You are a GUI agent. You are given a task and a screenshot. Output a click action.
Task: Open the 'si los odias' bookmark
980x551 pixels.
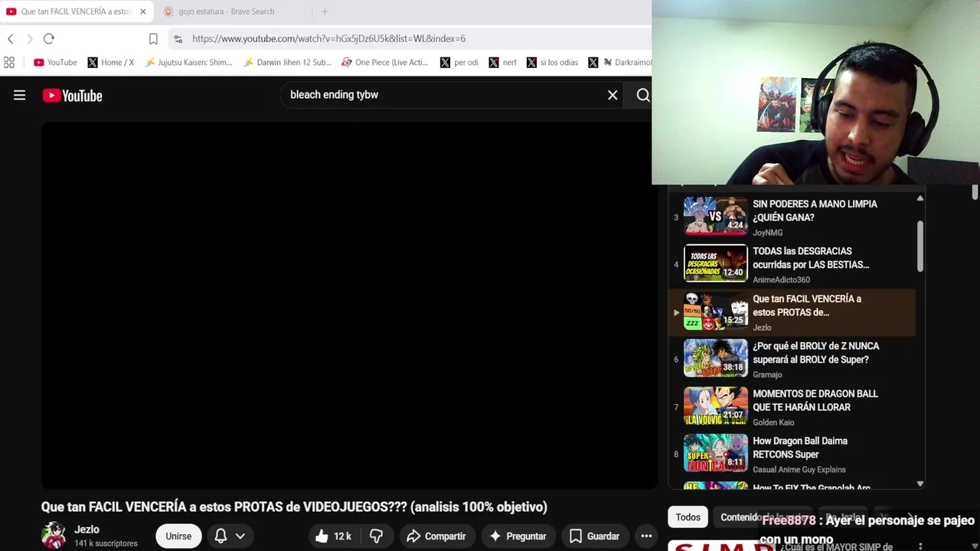coord(553,62)
